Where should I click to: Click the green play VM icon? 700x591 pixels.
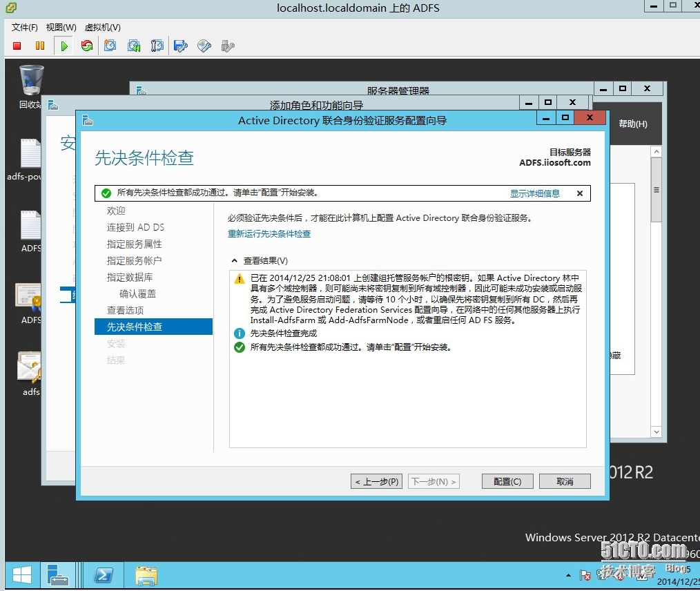(64, 46)
